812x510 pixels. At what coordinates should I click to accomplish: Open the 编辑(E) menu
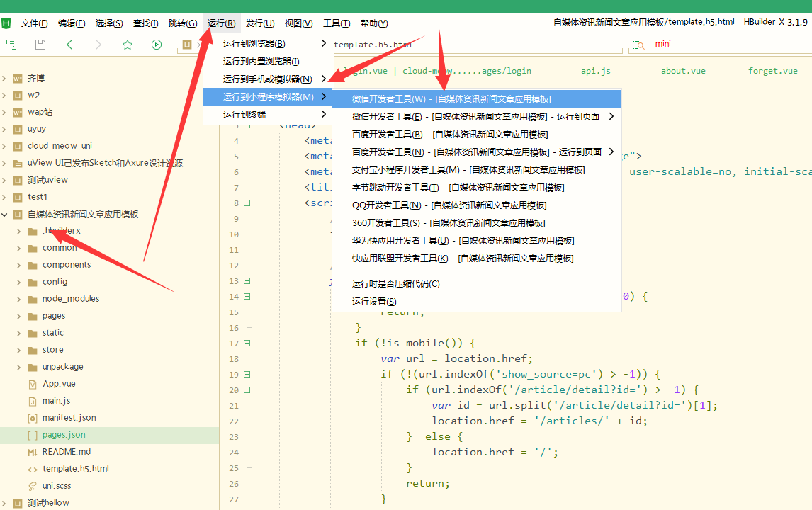tap(72, 23)
